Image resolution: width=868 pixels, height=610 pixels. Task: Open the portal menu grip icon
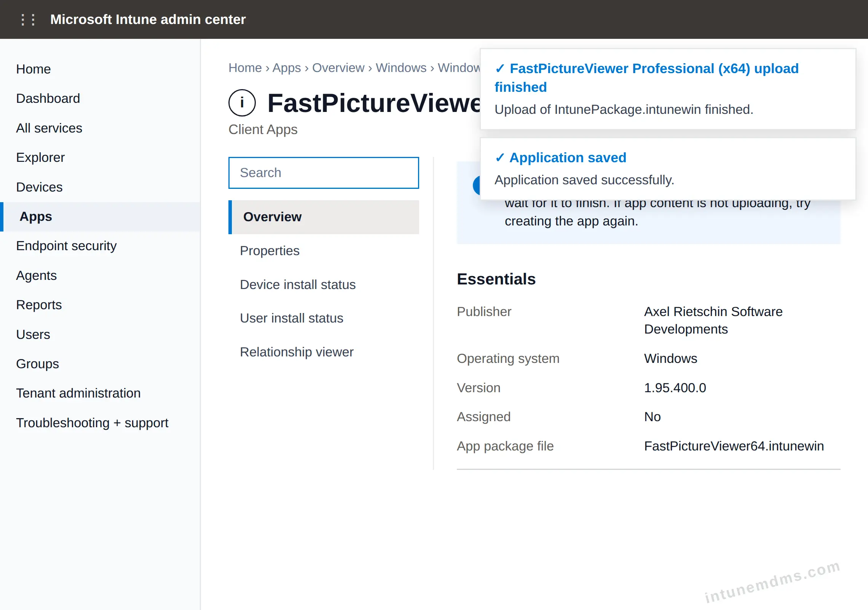(x=28, y=19)
